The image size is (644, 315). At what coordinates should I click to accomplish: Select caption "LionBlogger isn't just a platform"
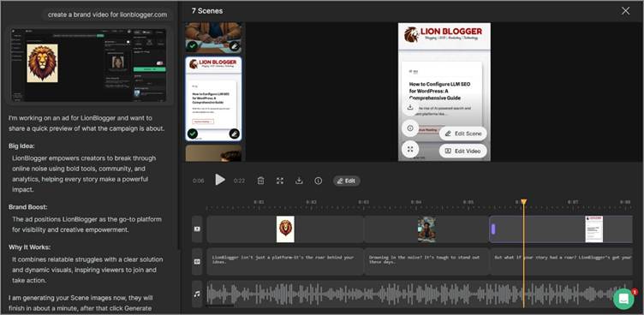tap(285, 262)
